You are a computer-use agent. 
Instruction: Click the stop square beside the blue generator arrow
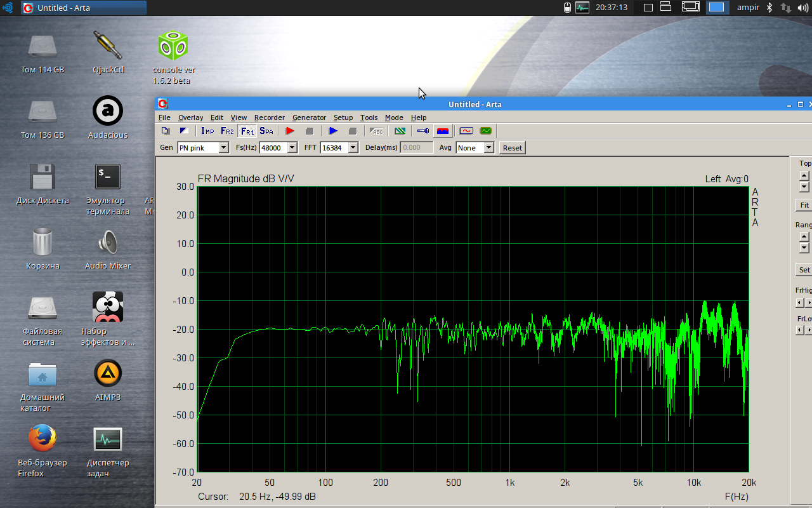tap(353, 131)
